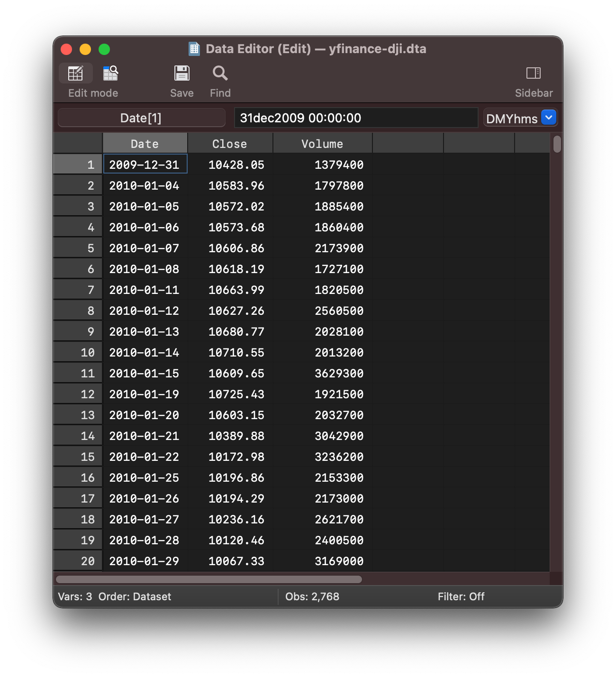Click the cell value field 31dec2009 00:00:00
Screen dimensions: 616x678
[356, 118]
